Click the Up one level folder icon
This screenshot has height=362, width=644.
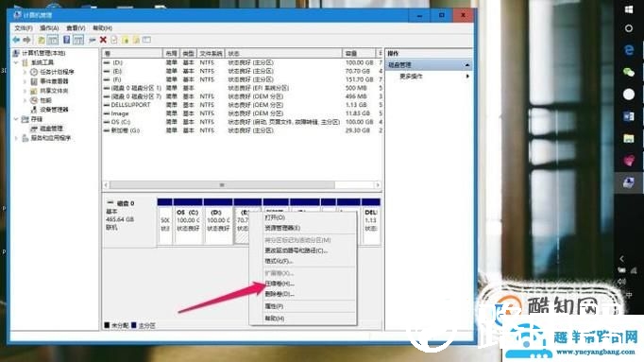point(41,40)
